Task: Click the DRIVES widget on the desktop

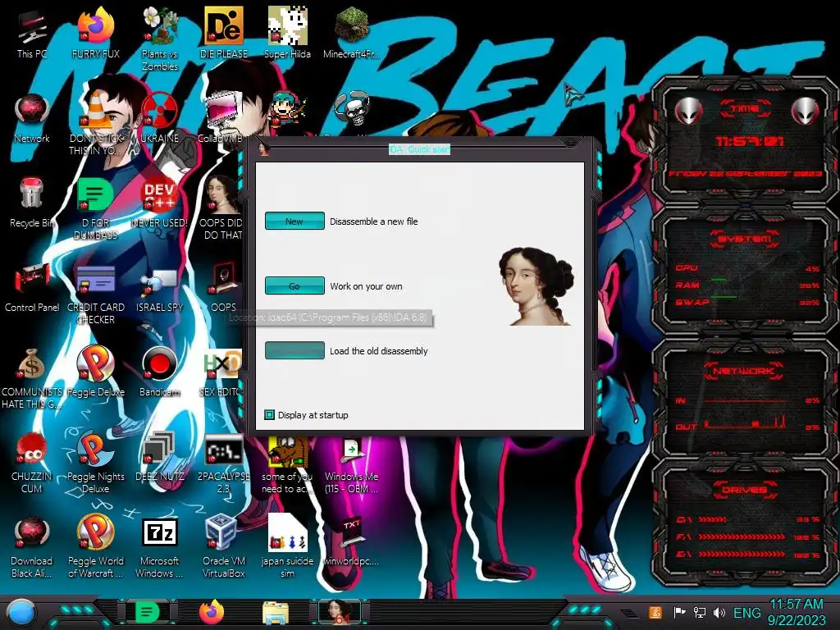Action: [x=745, y=523]
